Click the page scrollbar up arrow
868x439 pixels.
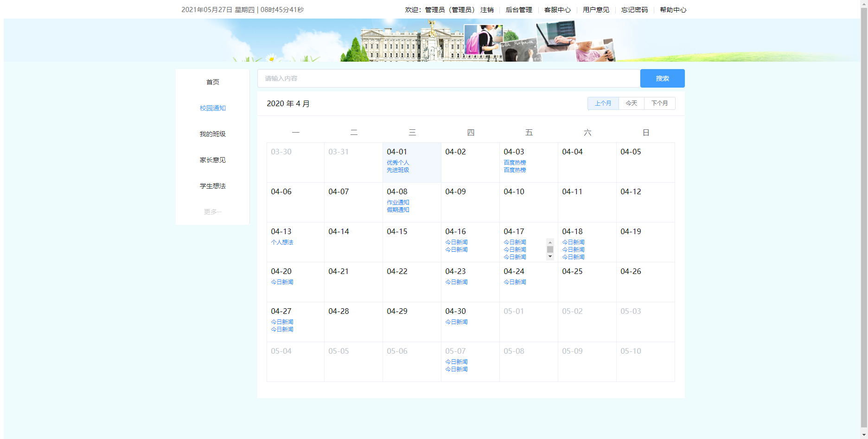[x=864, y=3]
